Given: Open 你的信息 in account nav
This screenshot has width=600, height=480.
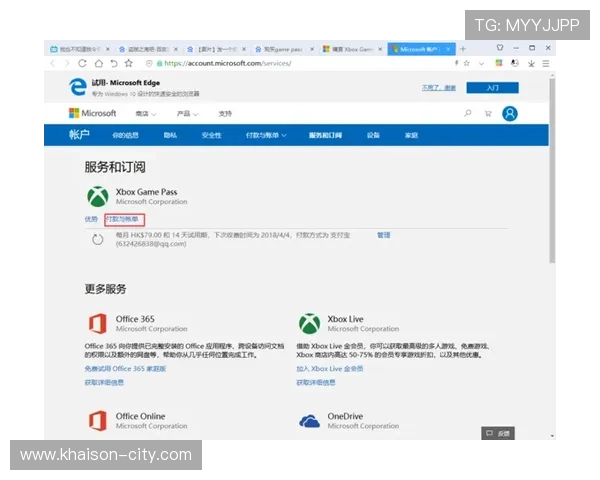Looking at the screenshot, I should click(125, 135).
